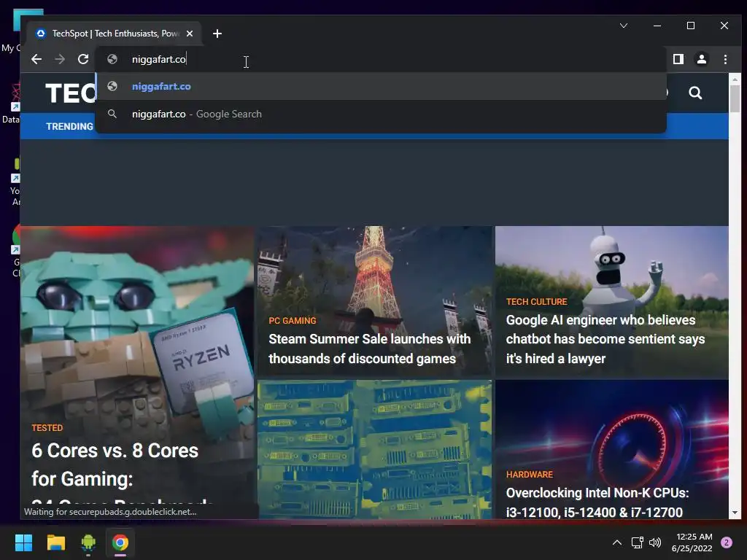Open the Google AI engineer chatbot article

click(x=605, y=339)
